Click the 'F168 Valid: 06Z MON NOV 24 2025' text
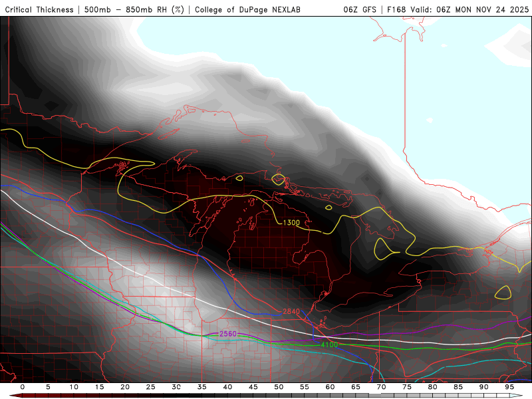The width and height of the screenshot is (532, 399). pos(458,9)
